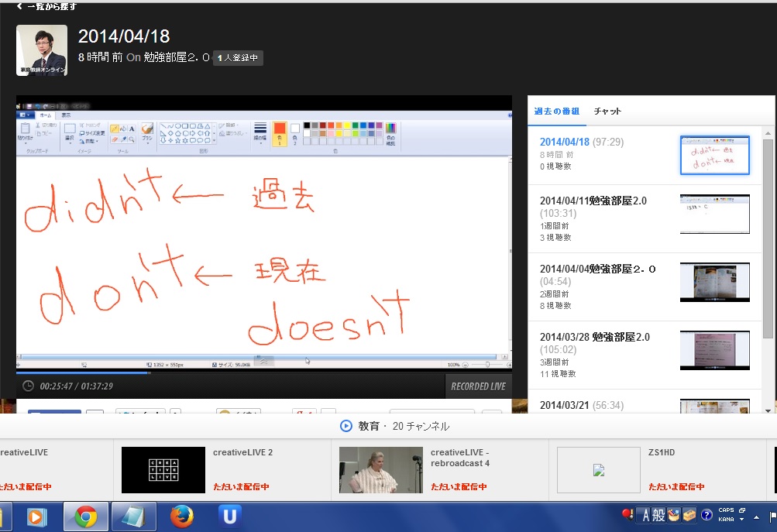
Task: Select the 過去の番組 tab
Action: tap(555, 112)
